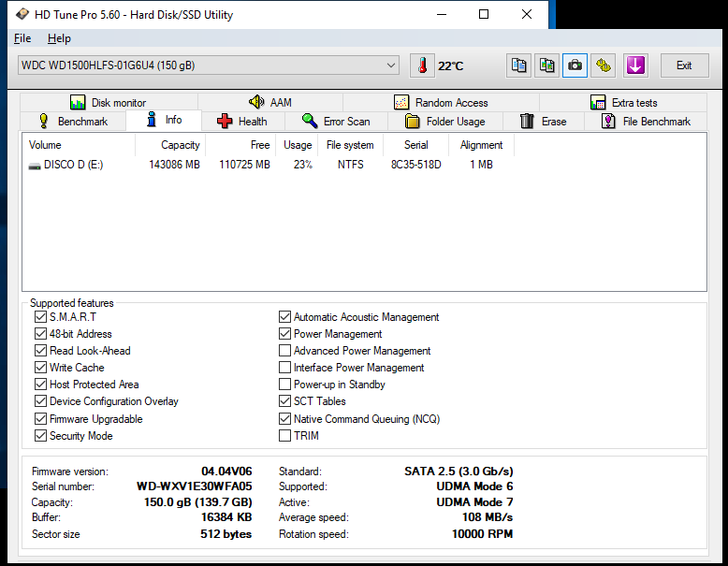Toggle Interface Power Management checkbox
Image resolution: width=728 pixels, height=566 pixels.
click(x=284, y=368)
